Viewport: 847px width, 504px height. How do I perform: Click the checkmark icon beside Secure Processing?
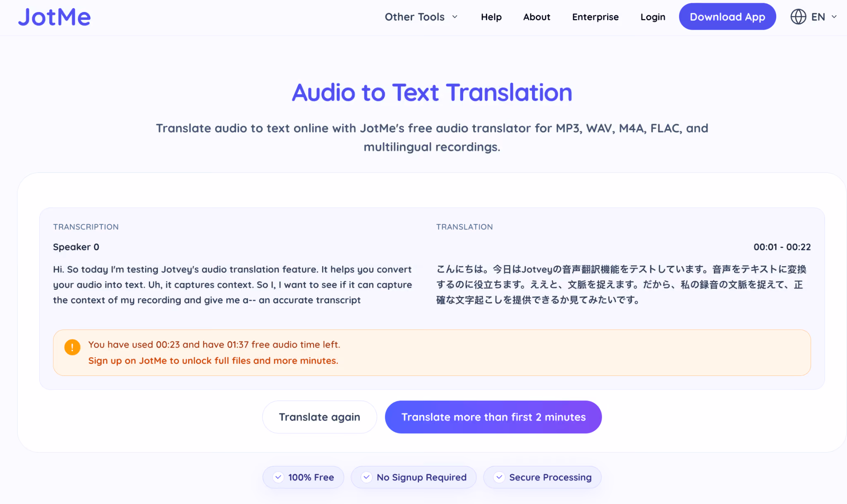pyautogui.click(x=499, y=477)
